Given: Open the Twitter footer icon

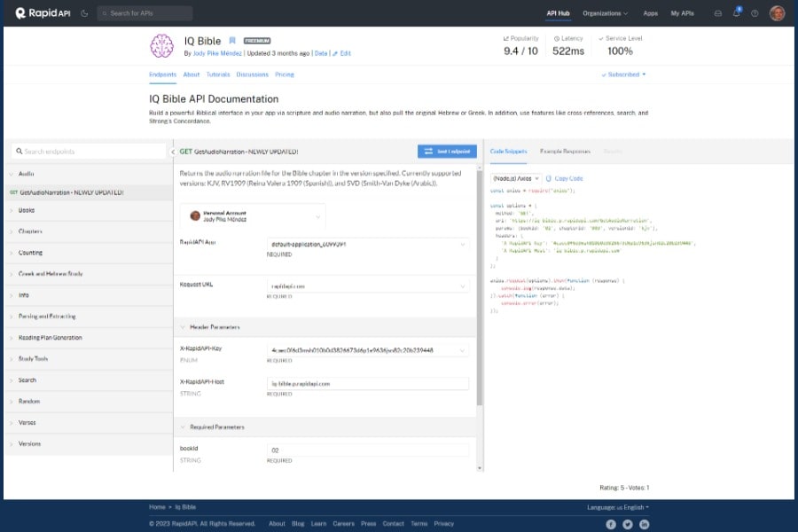Looking at the screenshot, I should [x=628, y=524].
